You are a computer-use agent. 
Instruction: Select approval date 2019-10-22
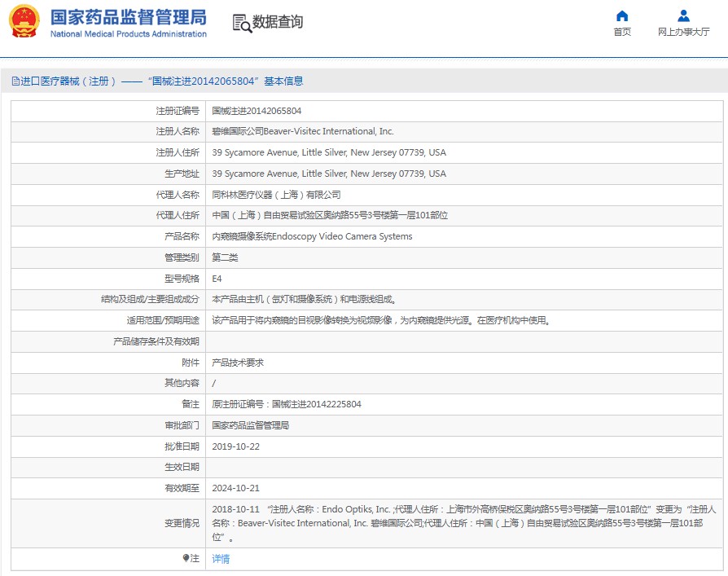236,446
